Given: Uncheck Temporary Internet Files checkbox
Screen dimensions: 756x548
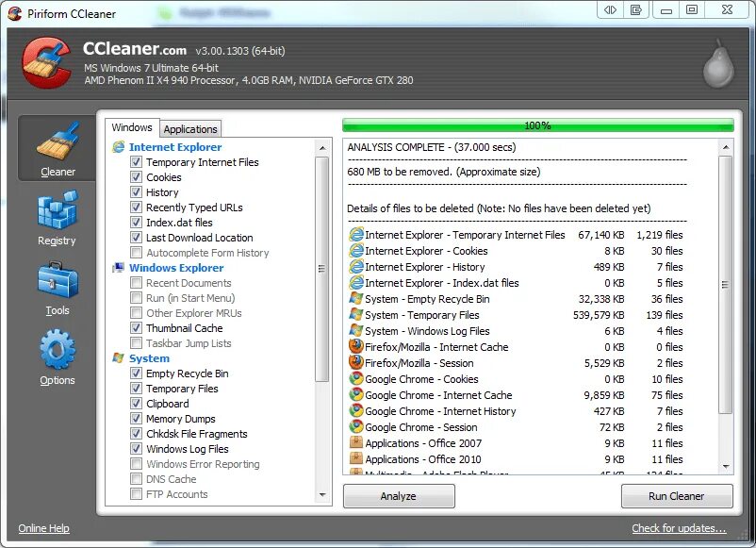Looking at the screenshot, I should (x=136, y=162).
